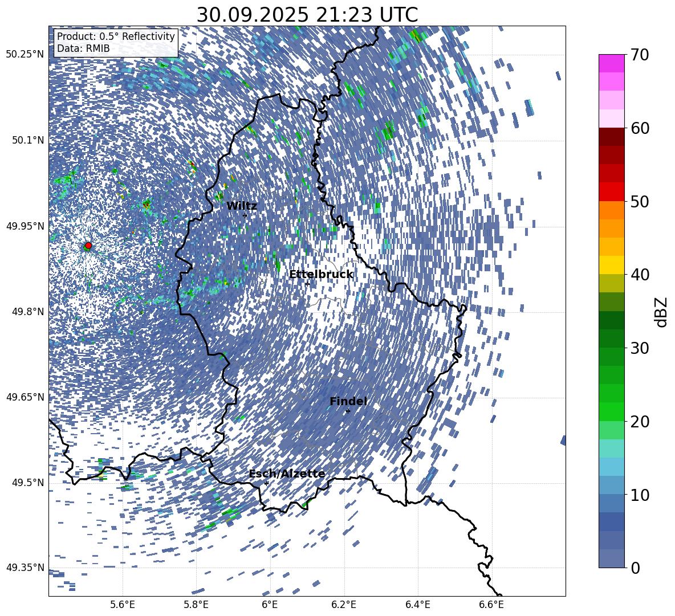Click the Esch/Alzette station cross marker
Viewport: 675px width, 616px height.
click(x=266, y=483)
